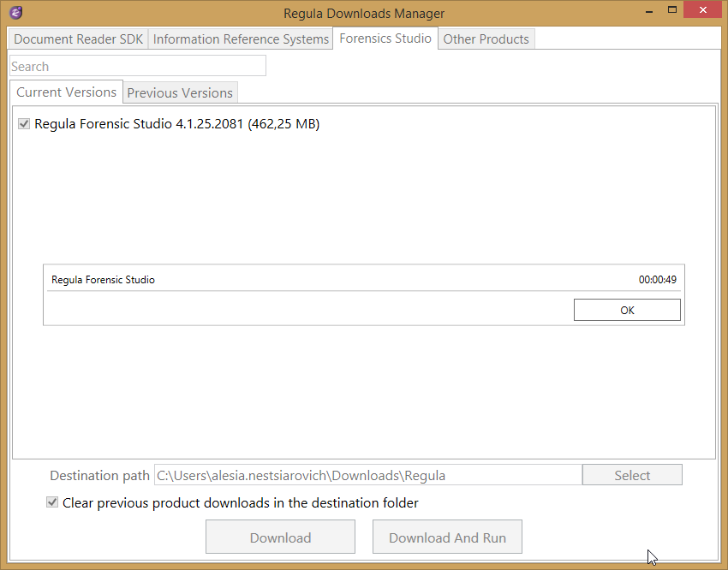Click the Regula app icon in title bar
Viewport: 728px width, 570px height.
click(15, 13)
